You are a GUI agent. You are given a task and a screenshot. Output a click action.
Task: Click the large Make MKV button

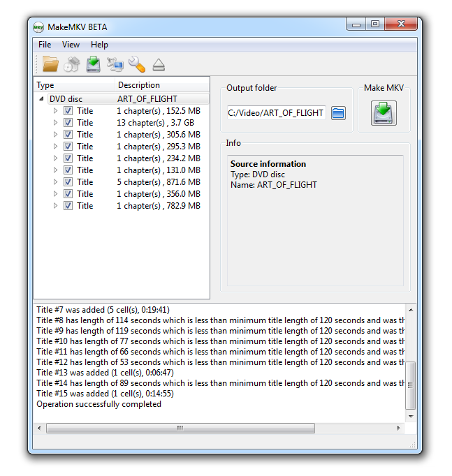(384, 113)
